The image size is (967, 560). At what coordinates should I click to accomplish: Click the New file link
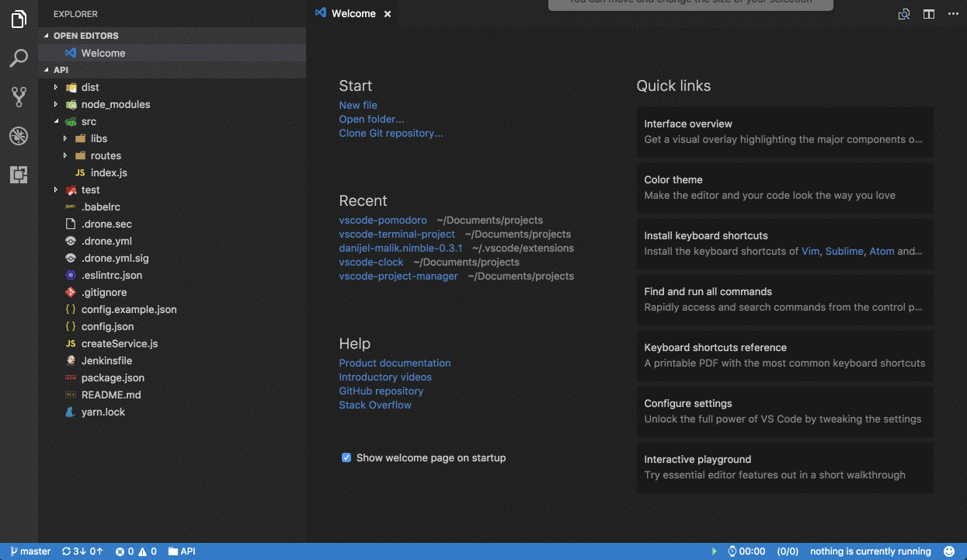(x=358, y=105)
